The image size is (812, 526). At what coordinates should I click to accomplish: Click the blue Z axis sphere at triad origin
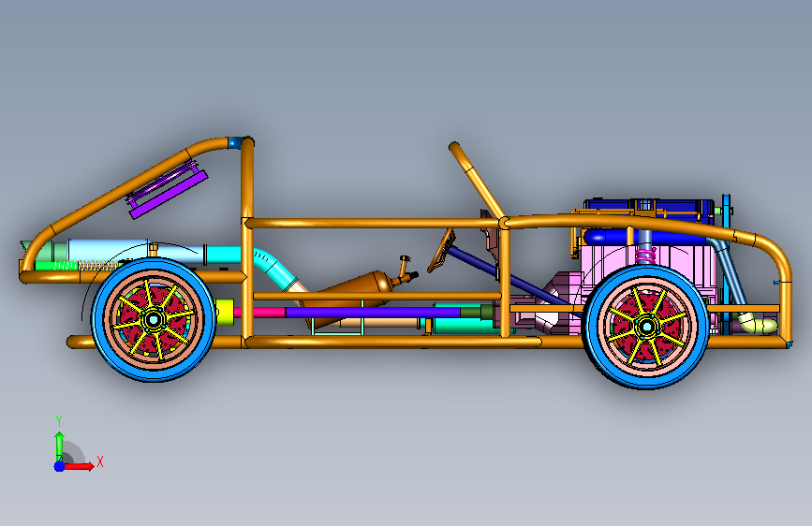point(59,466)
